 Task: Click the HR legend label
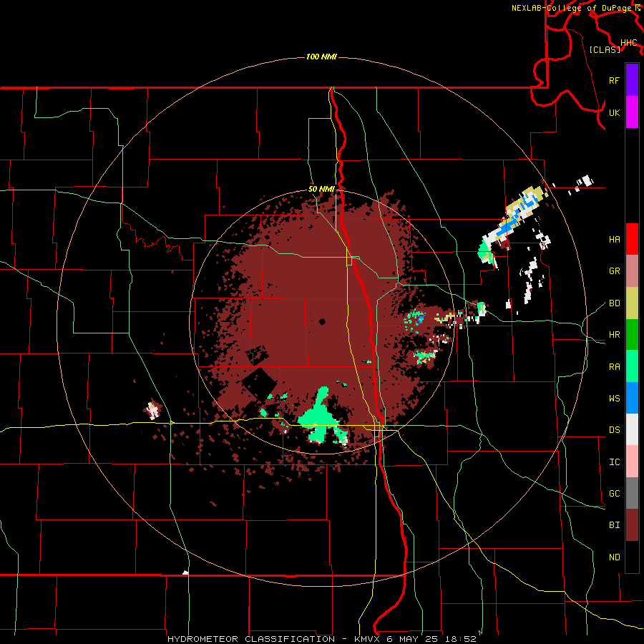point(614,335)
